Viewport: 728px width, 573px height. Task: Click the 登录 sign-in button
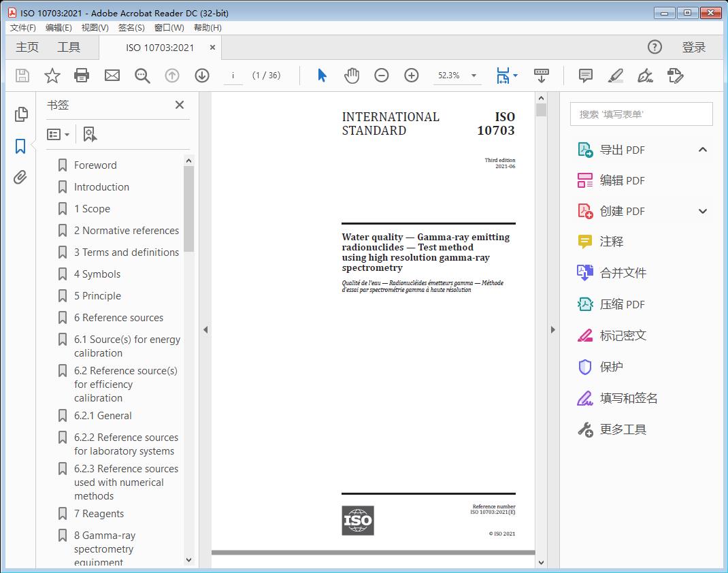693,47
